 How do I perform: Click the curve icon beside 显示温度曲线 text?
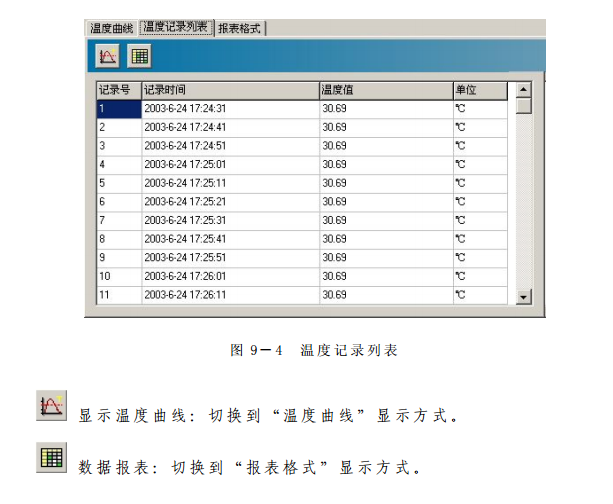pos(52,405)
